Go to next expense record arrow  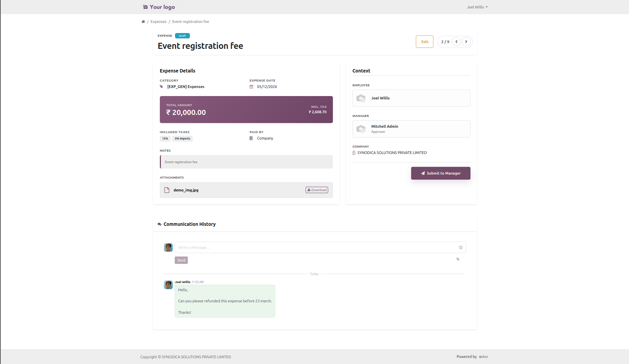466,42
